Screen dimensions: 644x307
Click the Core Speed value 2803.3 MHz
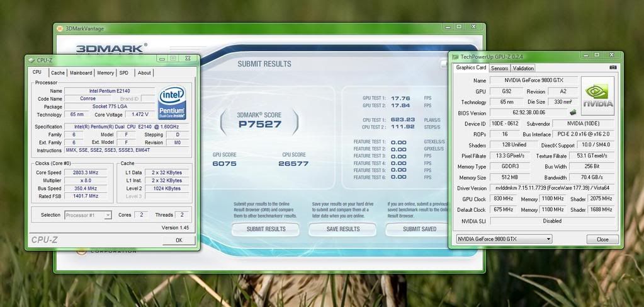click(86, 173)
